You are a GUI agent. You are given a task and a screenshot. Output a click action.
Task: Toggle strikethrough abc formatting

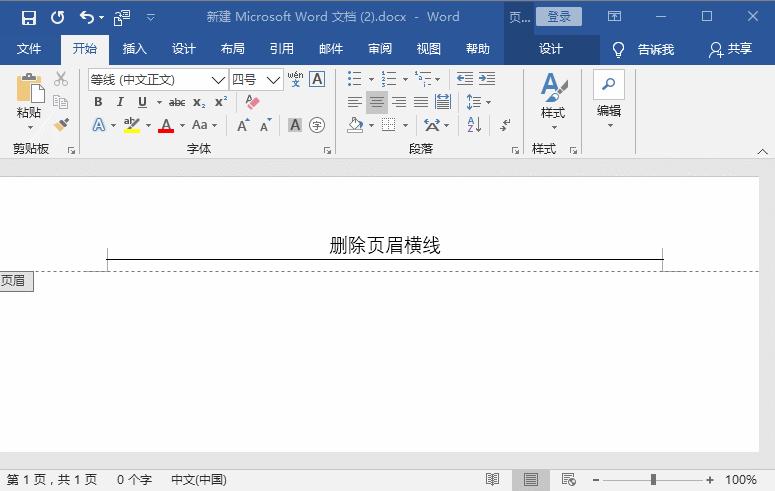[x=177, y=102]
